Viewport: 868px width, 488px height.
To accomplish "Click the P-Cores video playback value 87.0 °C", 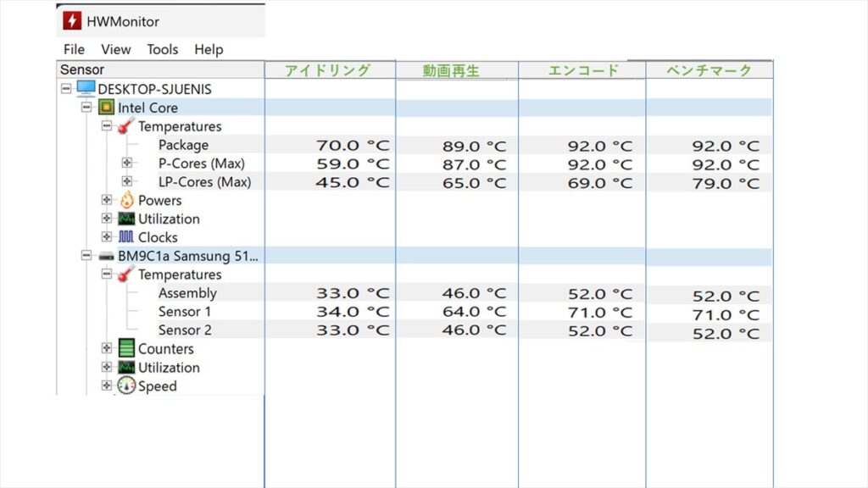I will point(474,165).
